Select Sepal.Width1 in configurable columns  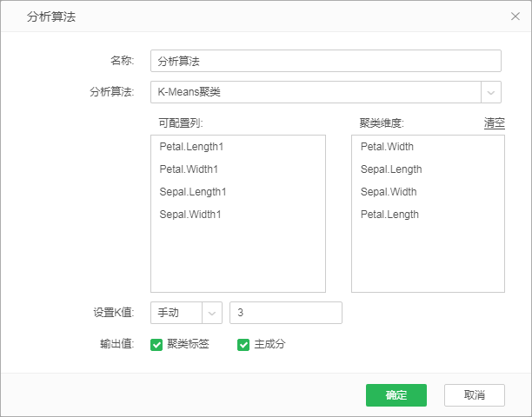tap(190, 215)
